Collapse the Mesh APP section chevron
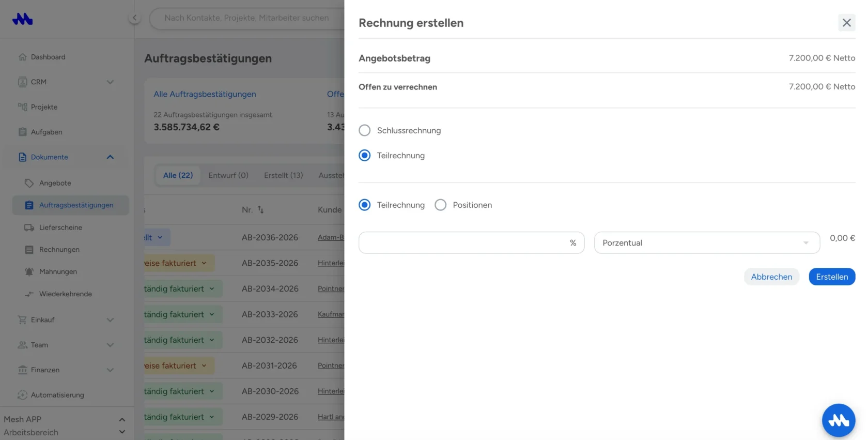 pos(122,419)
